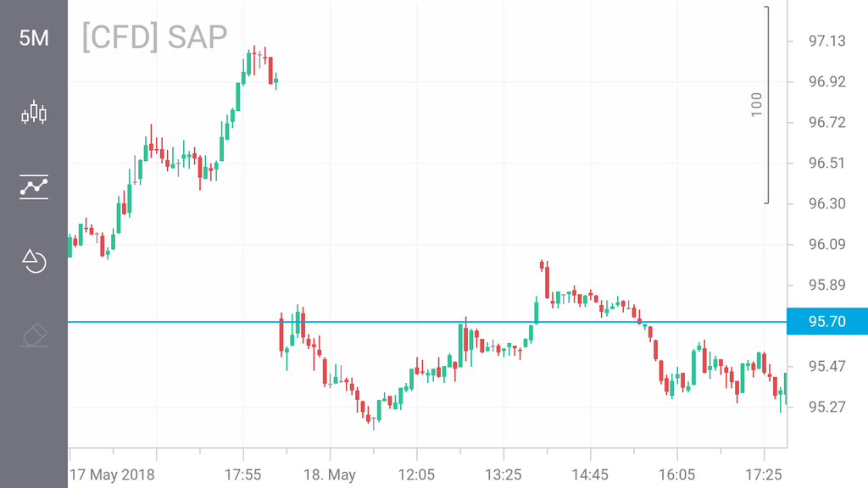Open the drawing shapes tool icon
The width and height of the screenshot is (868, 488).
click(34, 261)
